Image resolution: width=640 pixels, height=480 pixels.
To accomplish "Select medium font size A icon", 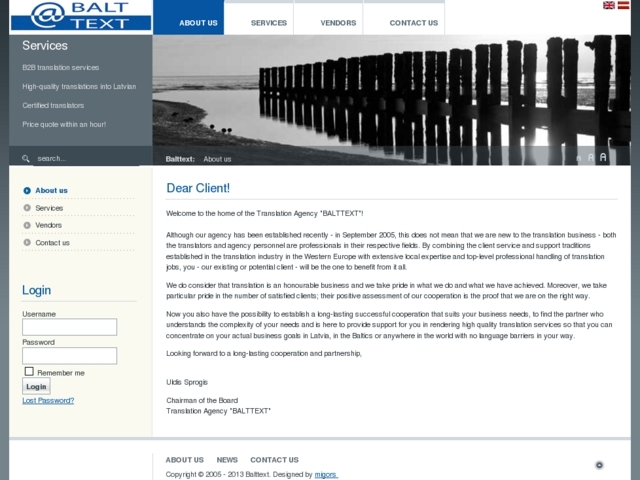I will tap(590, 158).
